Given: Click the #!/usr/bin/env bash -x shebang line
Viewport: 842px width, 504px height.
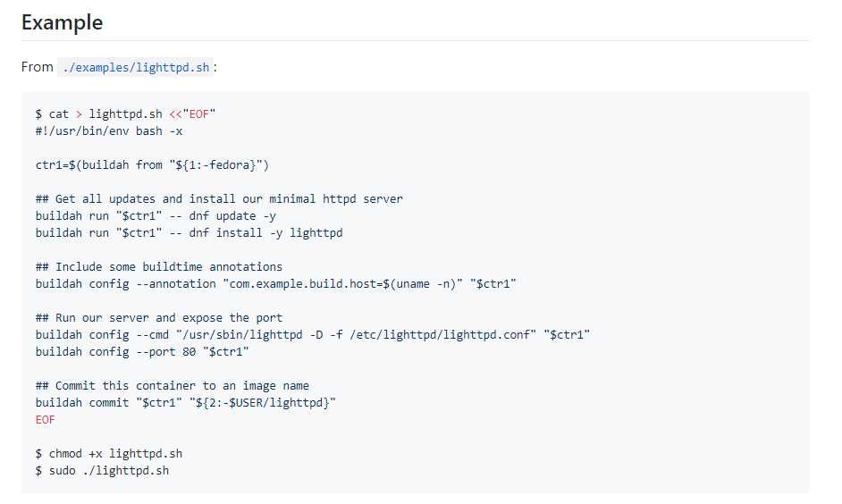Looking at the screenshot, I should [109, 131].
